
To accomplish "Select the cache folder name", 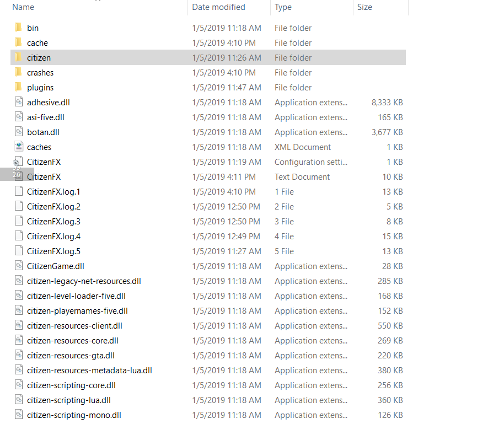I will click(37, 43).
